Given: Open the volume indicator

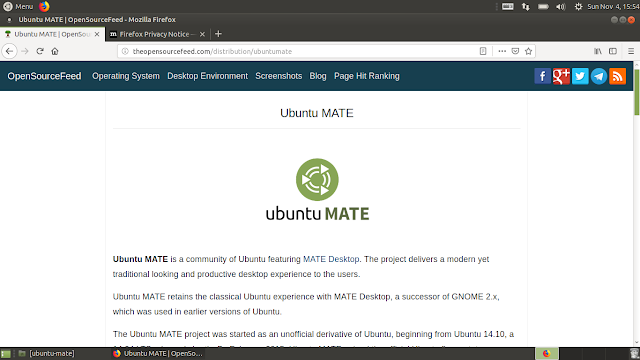Looking at the screenshot, I should point(561,7).
